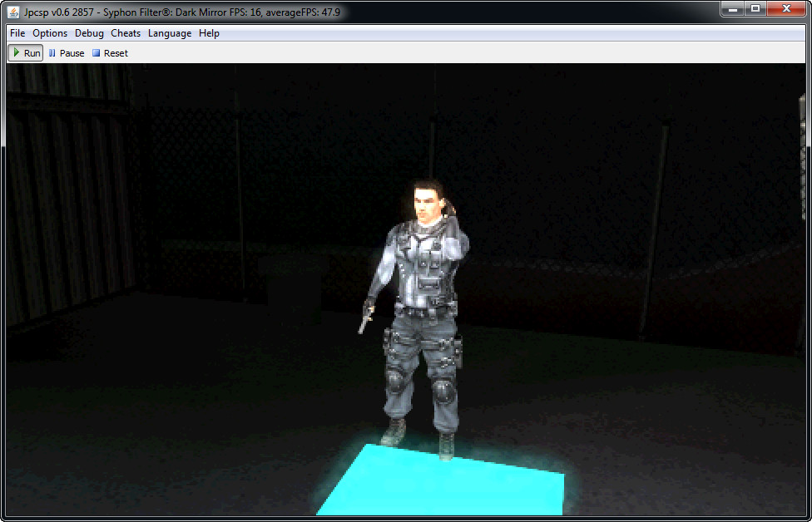Click the blue Reset square icon

[x=96, y=53]
